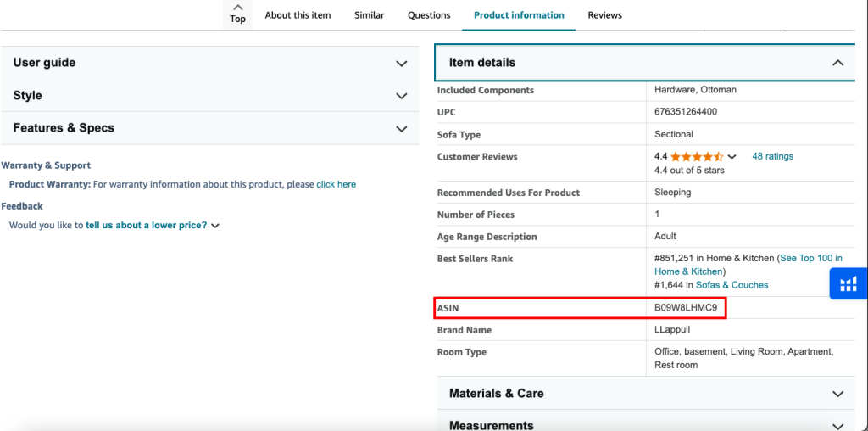Click 'tell us about a lower price?' link
The width and height of the screenshot is (868, 431).
(x=146, y=226)
